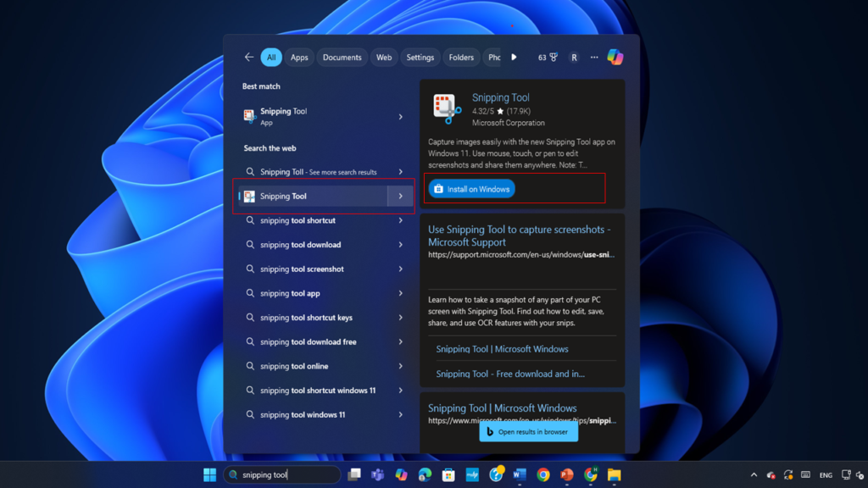
Task: Launch PowerPoint from the taskbar
Action: 567,474
